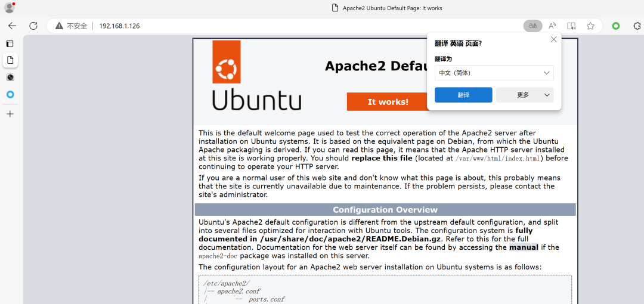Viewport: 644px width, 304px height.
Task: Open immersive reader icon
Action: [571, 26]
